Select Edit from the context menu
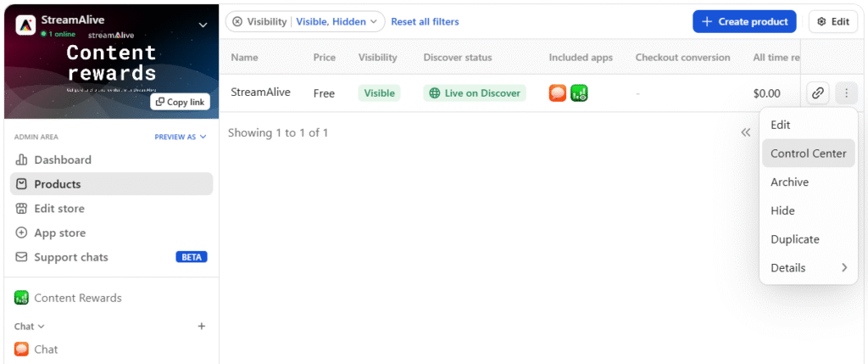Viewport: 868px width, 364px height. tap(809, 126)
